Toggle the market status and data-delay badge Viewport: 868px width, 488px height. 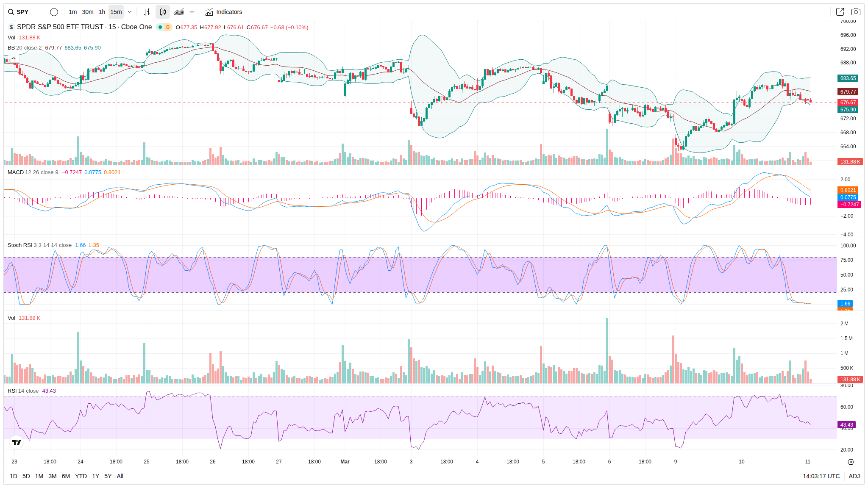tap(164, 27)
